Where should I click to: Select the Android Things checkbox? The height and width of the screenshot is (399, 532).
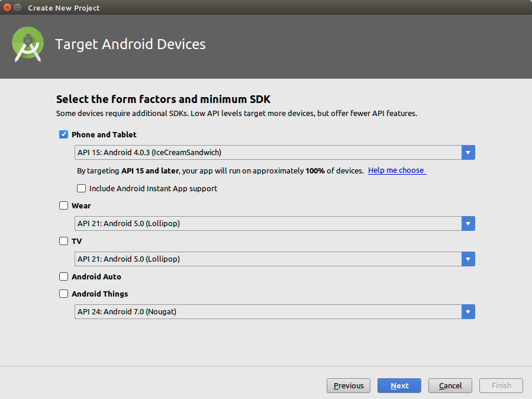pyautogui.click(x=64, y=294)
